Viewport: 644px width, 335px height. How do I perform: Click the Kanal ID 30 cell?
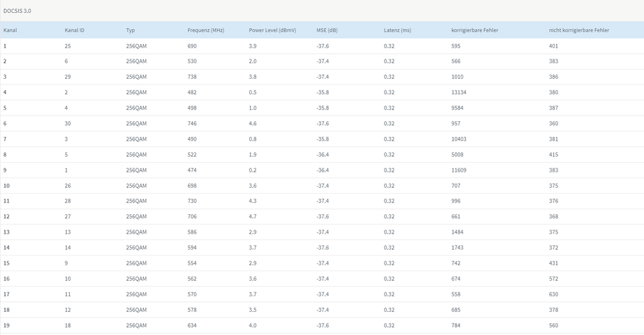pyautogui.click(x=68, y=123)
